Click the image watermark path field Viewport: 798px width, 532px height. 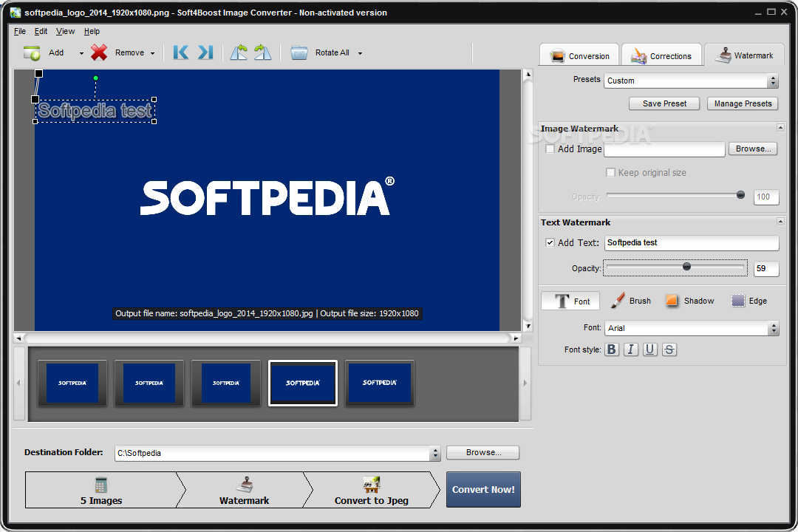(x=664, y=149)
